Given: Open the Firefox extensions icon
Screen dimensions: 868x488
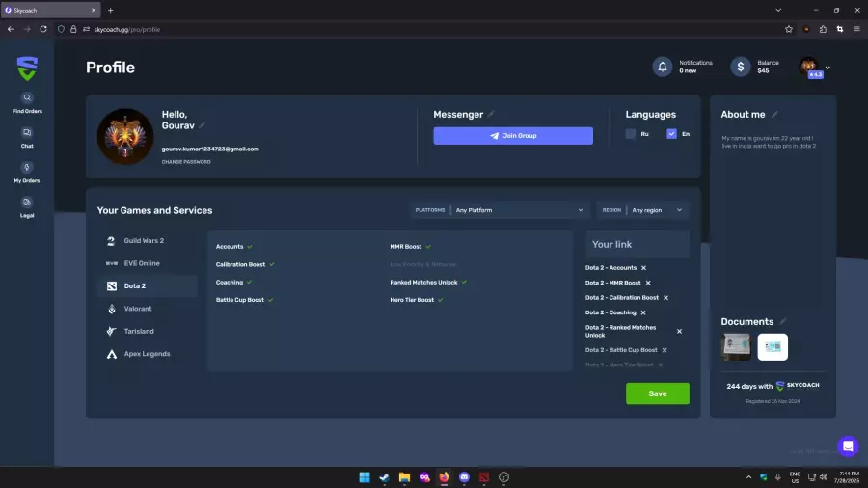Looking at the screenshot, I should click(x=824, y=29).
